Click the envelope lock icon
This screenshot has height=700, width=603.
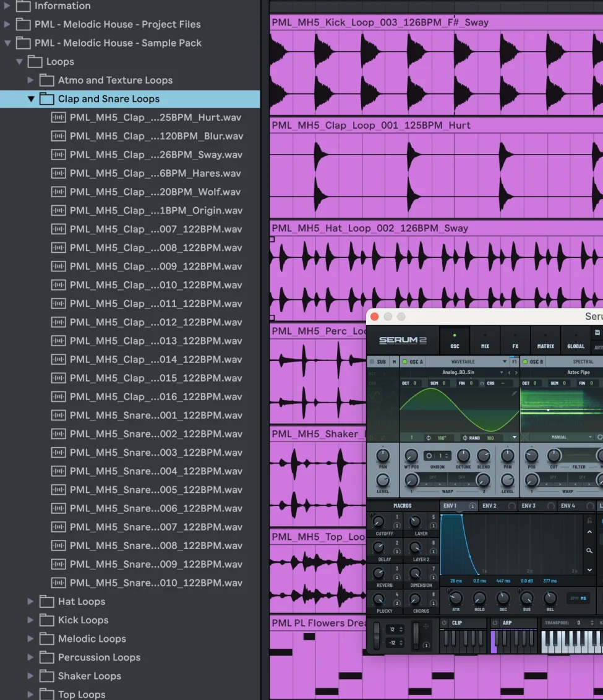(589, 521)
